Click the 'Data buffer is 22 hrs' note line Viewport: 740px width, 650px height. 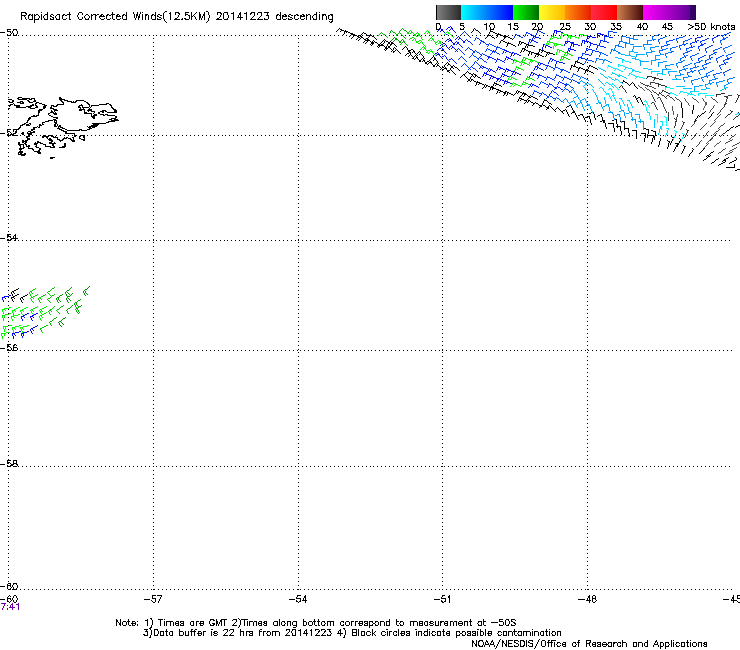coord(352,633)
